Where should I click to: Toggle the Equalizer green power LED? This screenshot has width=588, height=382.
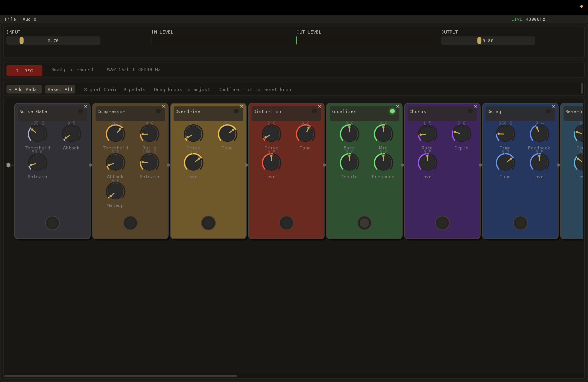(x=392, y=111)
